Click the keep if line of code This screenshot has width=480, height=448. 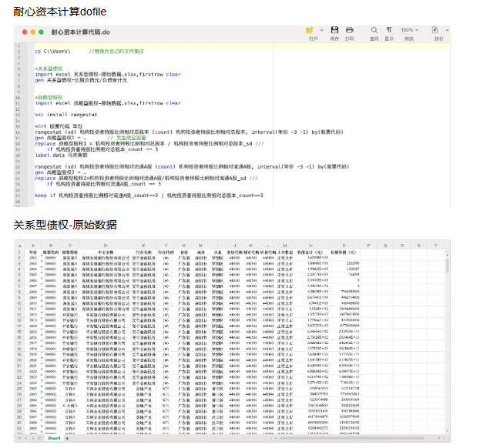149,196
